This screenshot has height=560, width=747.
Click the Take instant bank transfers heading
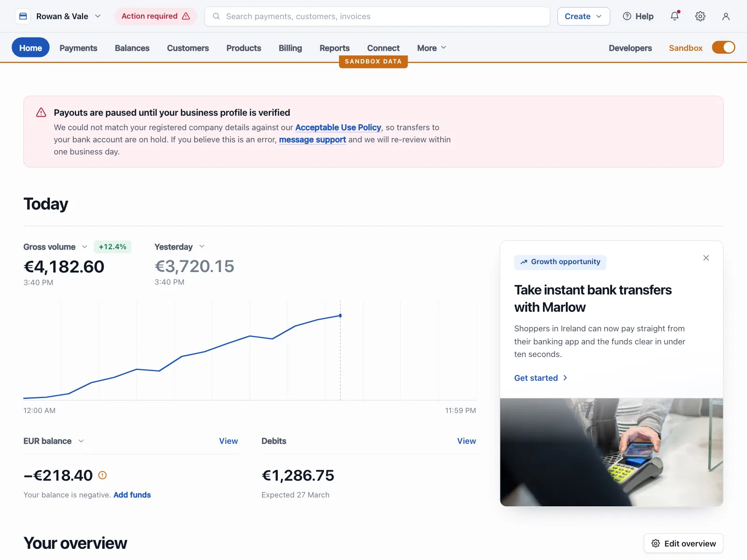(593, 299)
